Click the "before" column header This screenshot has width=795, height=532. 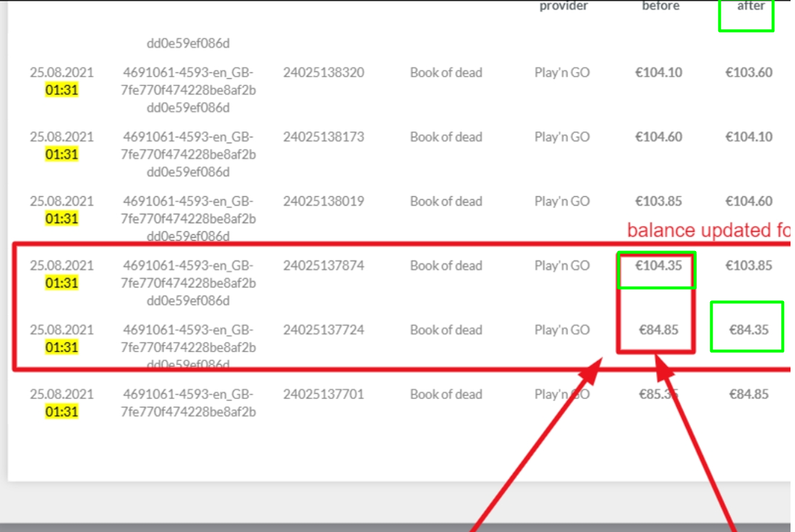point(661,7)
